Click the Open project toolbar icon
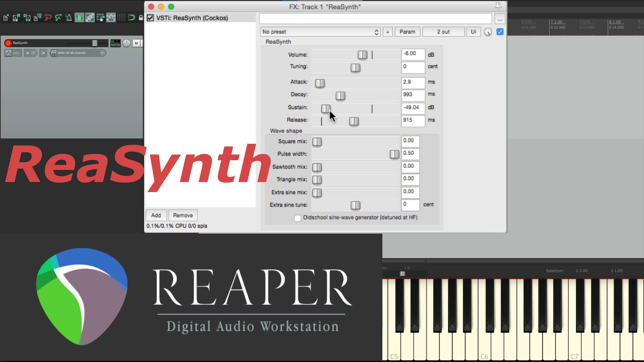The image size is (644, 362). click(x=16, y=17)
